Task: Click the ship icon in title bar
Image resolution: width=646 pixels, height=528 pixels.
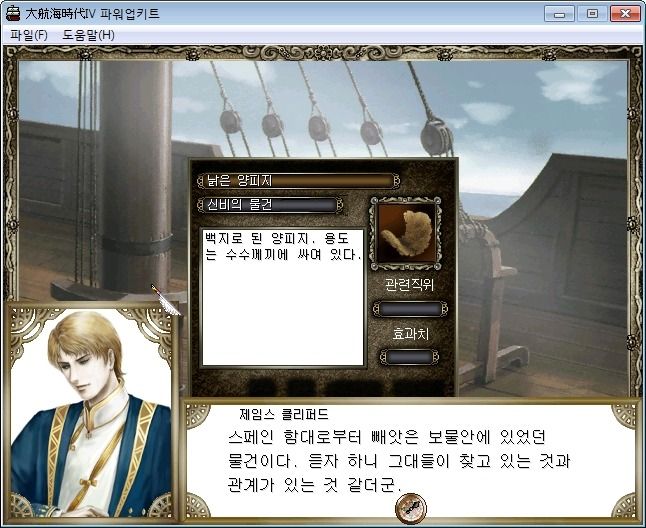Action: pyautogui.click(x=13, y=13)
